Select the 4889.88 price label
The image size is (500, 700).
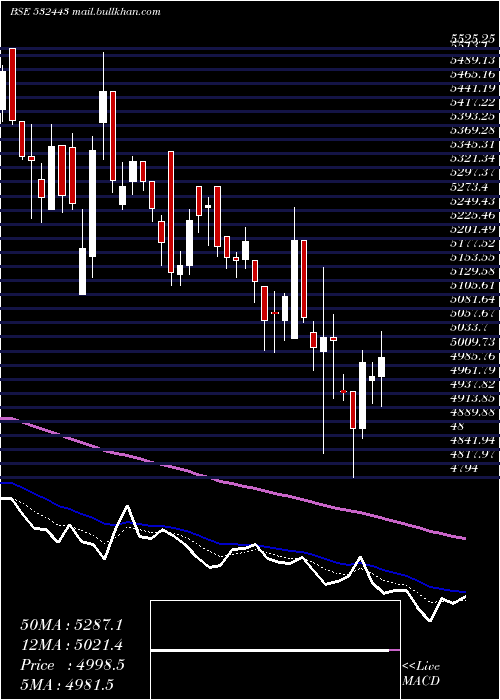(x=472, y=412)
